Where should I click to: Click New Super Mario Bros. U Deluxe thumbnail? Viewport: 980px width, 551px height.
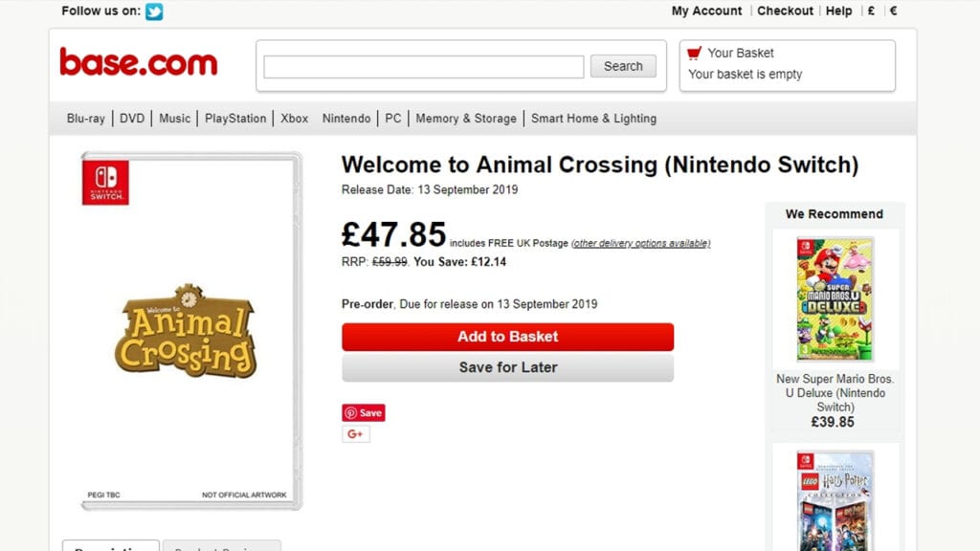pyautogui.click(x=835, y=299)
